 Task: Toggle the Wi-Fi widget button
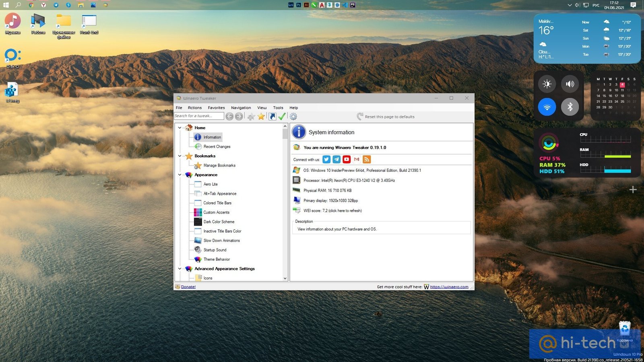coord(547,107)
